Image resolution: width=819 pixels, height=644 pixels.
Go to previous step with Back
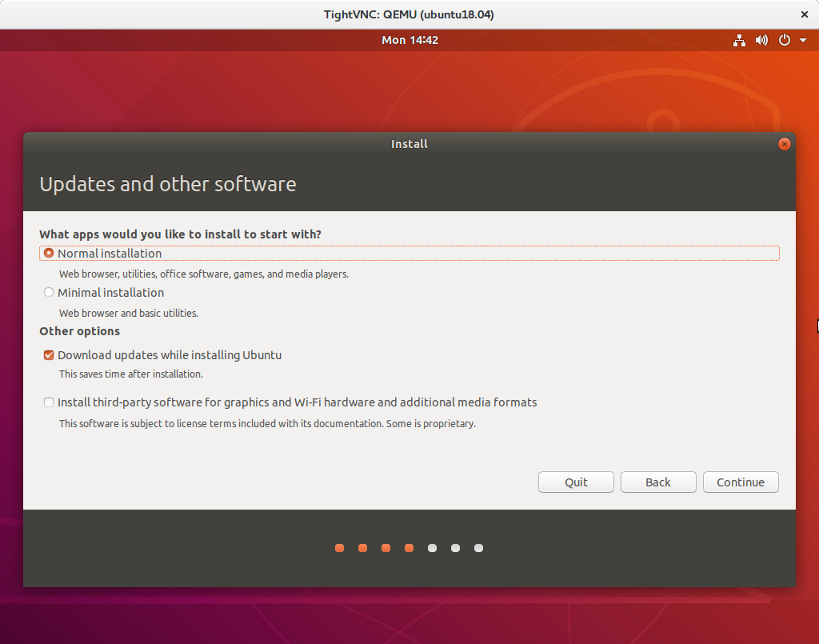(x=658, y=482)
